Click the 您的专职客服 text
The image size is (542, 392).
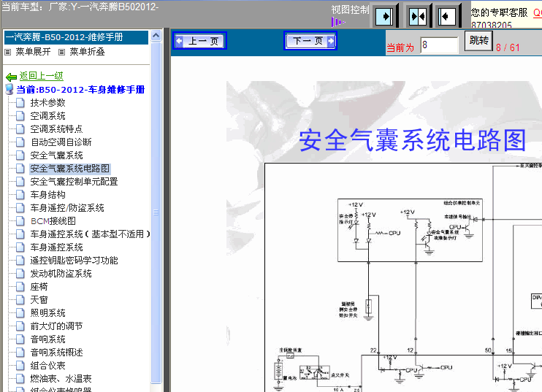pos(499,12)
